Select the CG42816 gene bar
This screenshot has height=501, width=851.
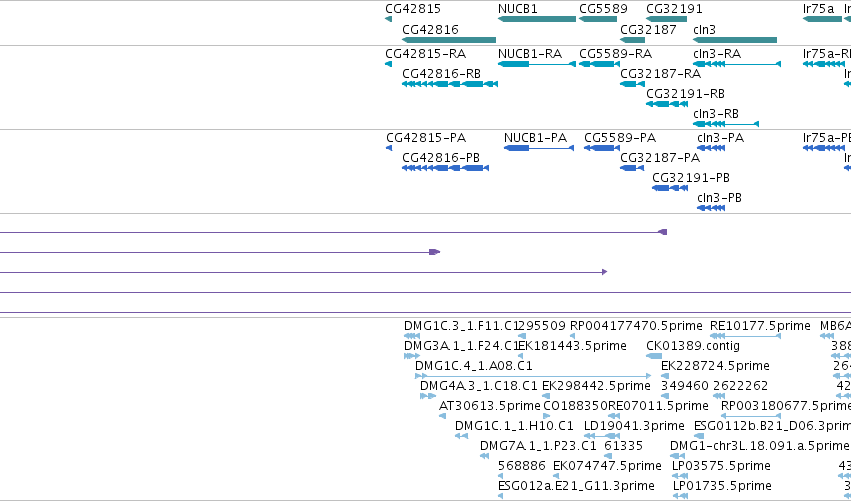(x=449, y=40)
